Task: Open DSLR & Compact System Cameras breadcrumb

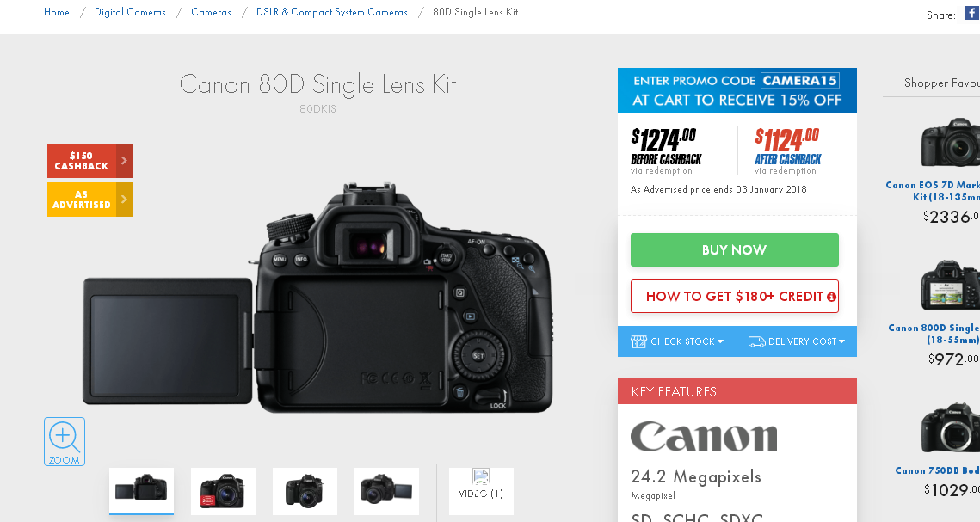Action: 332,12
